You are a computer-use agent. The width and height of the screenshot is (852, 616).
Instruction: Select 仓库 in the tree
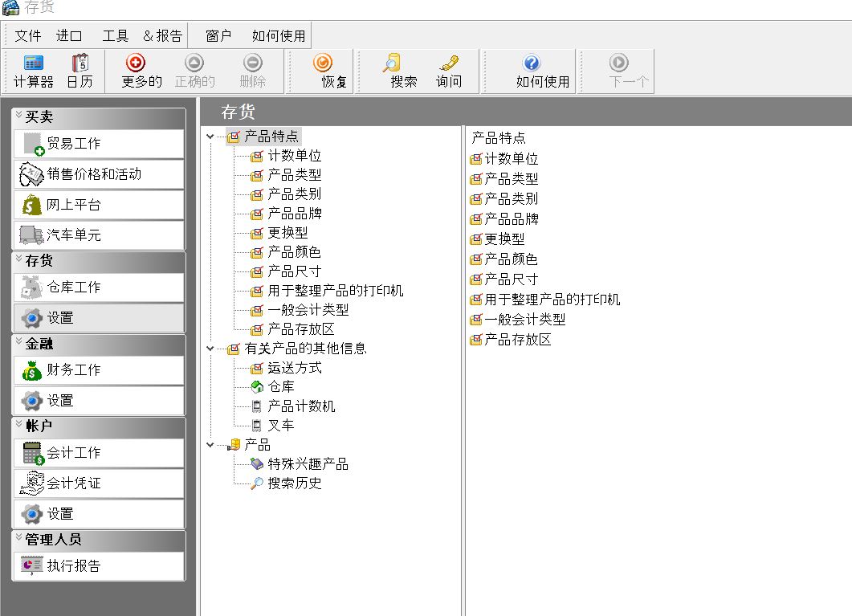pyautogui.click(x=280, y=387)
